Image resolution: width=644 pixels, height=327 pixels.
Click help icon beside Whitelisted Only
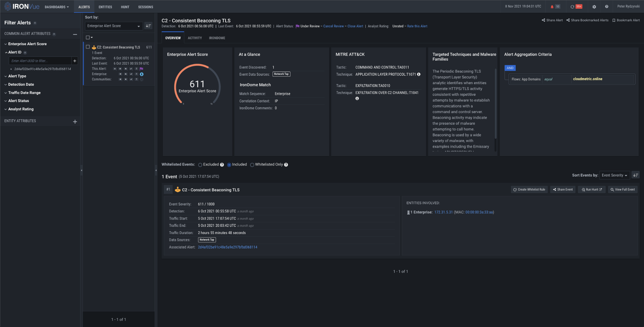point(286,165)
